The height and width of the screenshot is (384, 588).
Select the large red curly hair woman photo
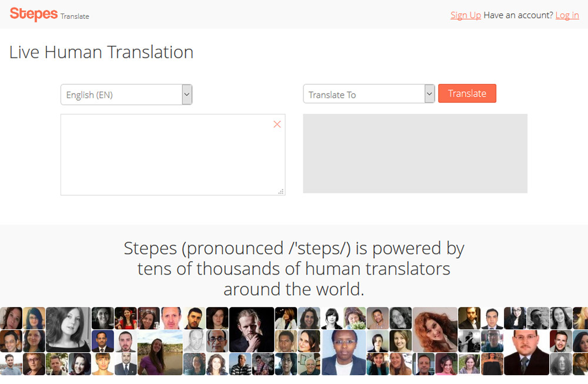click(x=435, y=330)
